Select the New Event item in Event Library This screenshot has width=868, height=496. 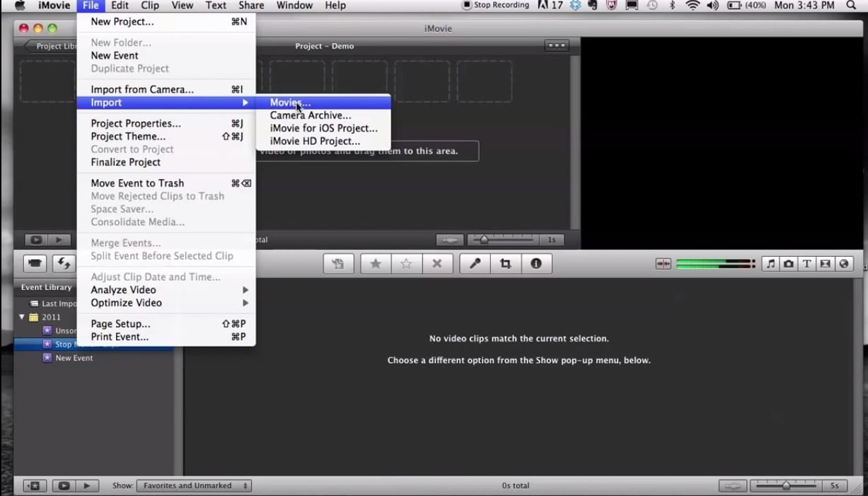pos(73,357)
